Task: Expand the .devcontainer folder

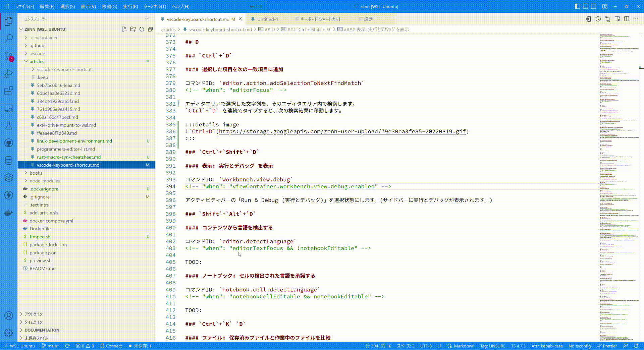Action: pyautogui.click(x=87, y=38)
